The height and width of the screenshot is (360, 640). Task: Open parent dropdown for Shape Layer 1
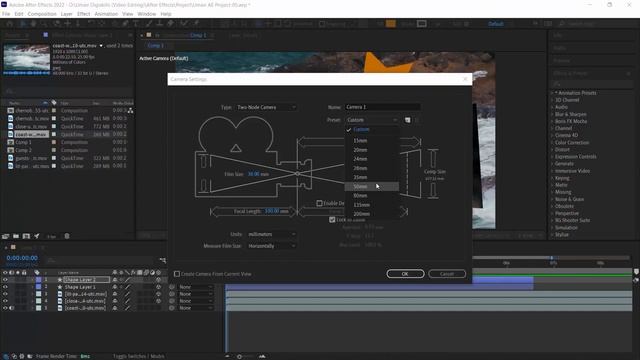pyautogui.click(x=196, y=287)
